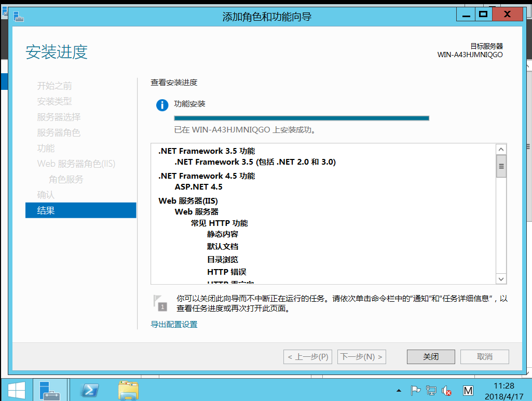Click the results list scrollbar thumb
Viewport: 532px width, 401px height.
[x=501, y=166]
